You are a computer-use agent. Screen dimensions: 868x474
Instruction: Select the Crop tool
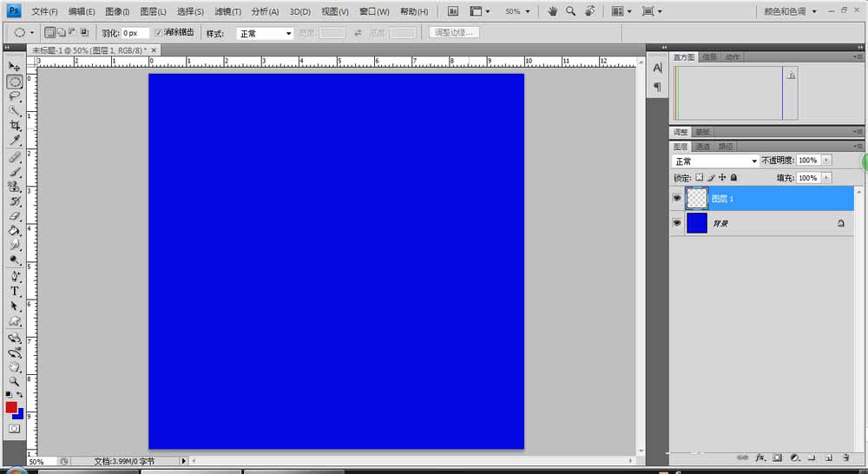pyautogui.click(x=15, y=126)
